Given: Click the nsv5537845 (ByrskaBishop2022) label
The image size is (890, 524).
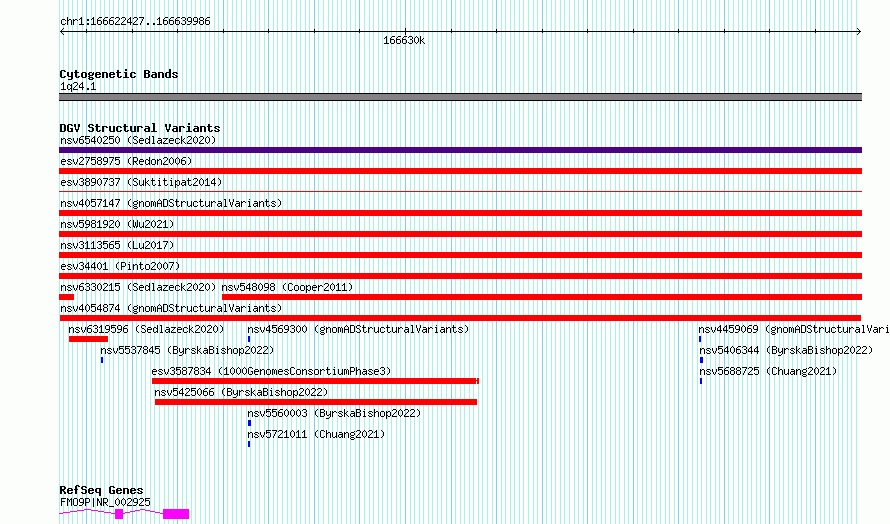Looking at the screenshot, I should tap(187, 350).
